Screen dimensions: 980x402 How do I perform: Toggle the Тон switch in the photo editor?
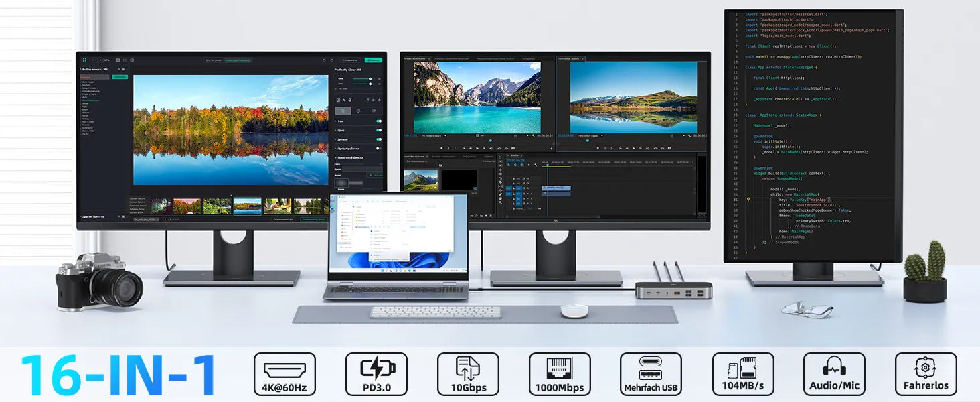pyautogui.click(x=378, y=121)
